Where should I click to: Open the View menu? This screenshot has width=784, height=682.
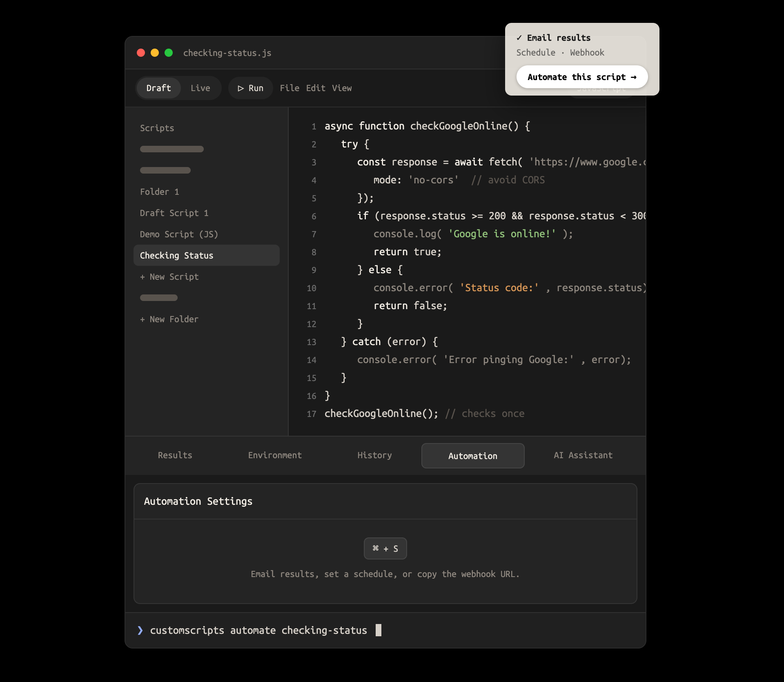point(342,88)
